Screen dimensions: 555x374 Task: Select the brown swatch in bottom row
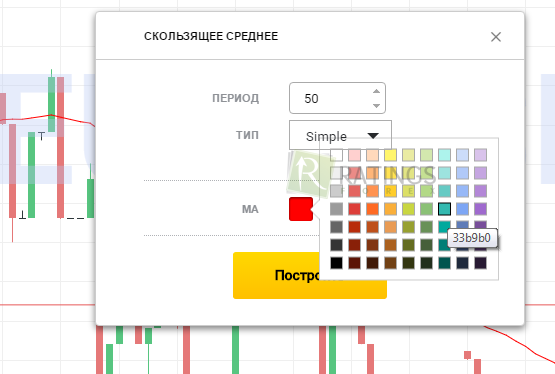pyautogui.click(x=390, y=263)
